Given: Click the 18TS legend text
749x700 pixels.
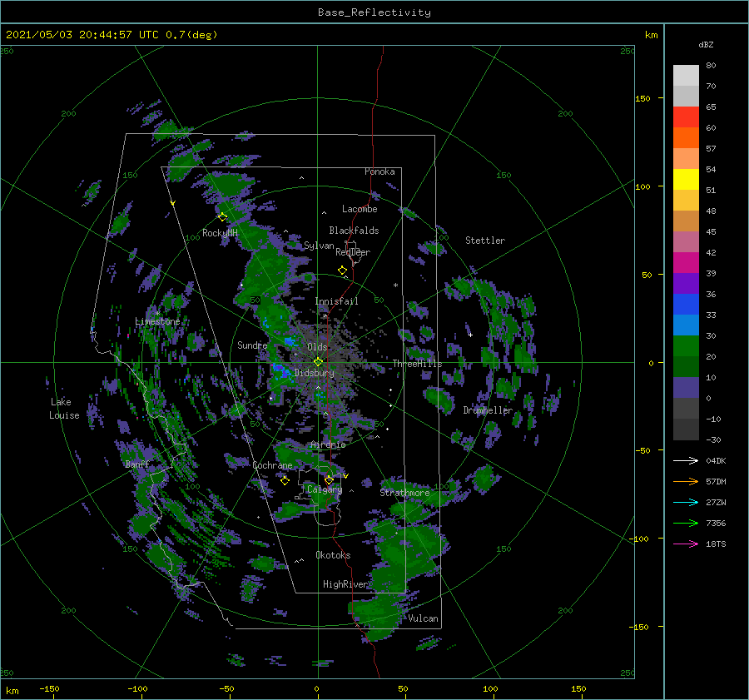Looking at the screenshot, I should (716, 544).
